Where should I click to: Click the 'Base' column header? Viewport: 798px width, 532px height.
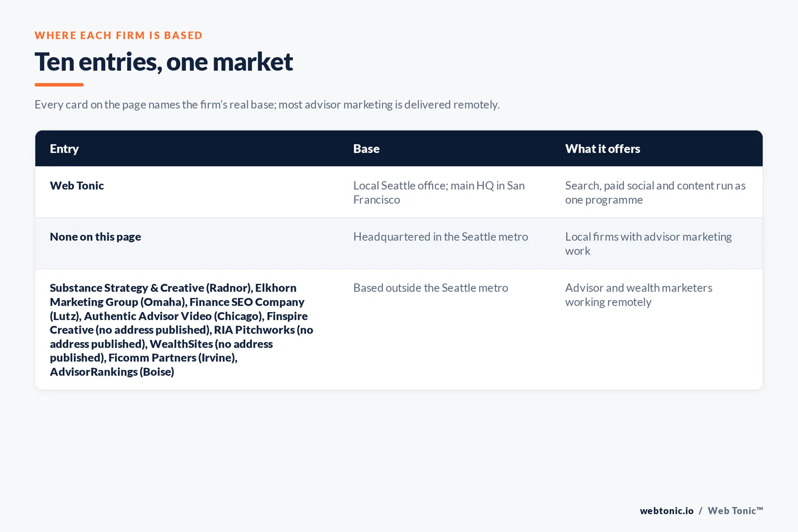click(x=367, y=149)
